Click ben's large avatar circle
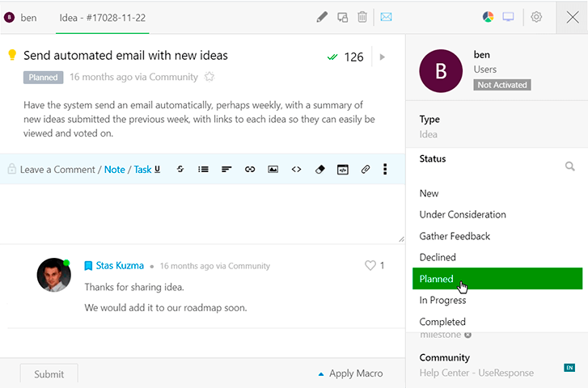 point(441,71)
